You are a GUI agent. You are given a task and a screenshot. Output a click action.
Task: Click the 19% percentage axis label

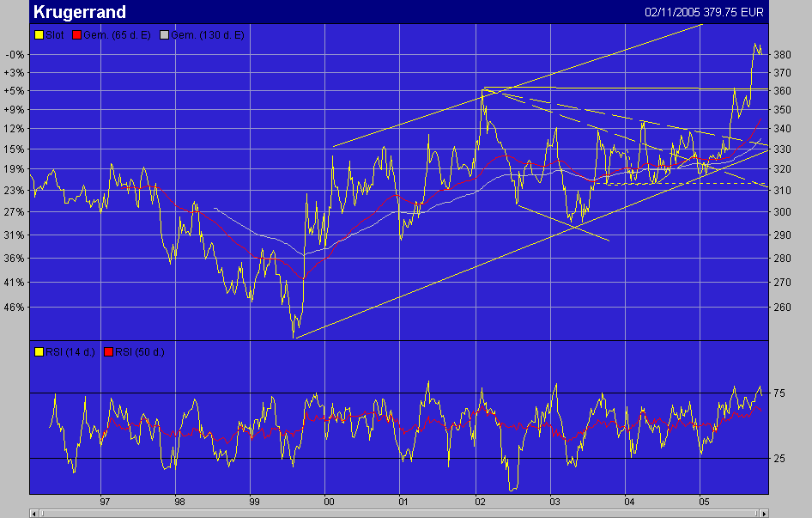pos(15,169)
